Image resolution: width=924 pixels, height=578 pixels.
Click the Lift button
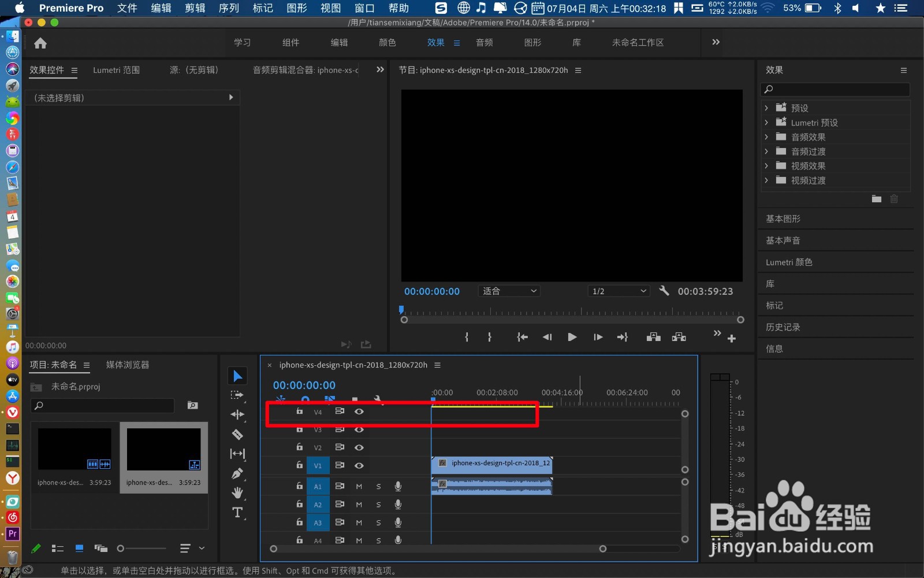(x=654, y=337)
